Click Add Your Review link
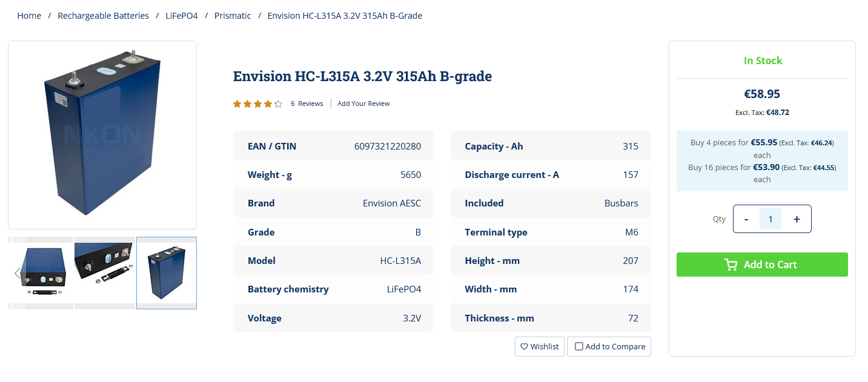 coord(363,104)
